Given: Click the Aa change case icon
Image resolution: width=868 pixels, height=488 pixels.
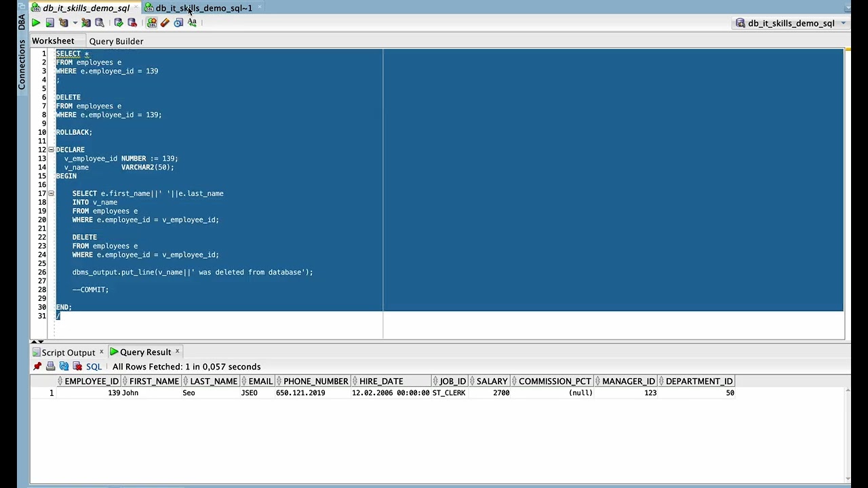Looking at the screenshot, I should [x=192, y=23].
